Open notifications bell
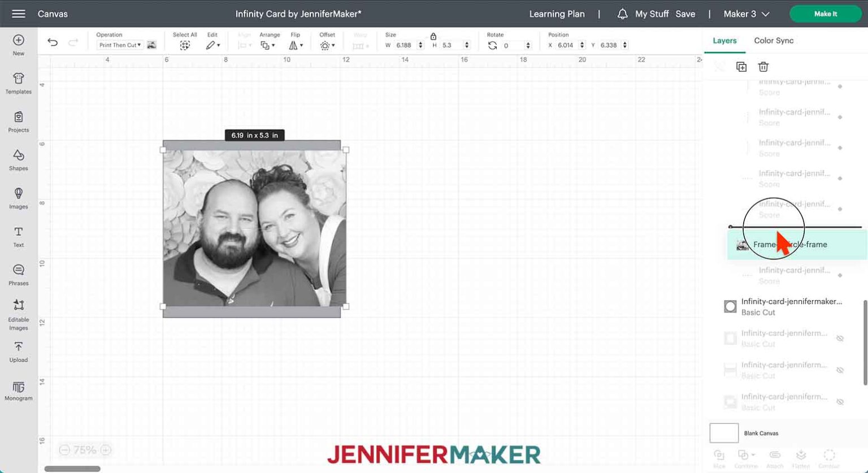The height and width of the screenshot is (473, 868). (622, 14)
